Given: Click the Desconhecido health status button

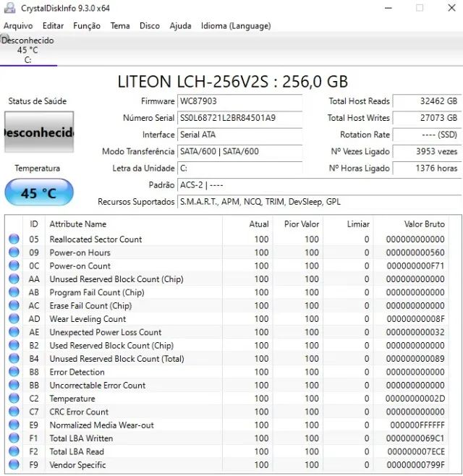Looking at the screenshot, I should point(39,132).
